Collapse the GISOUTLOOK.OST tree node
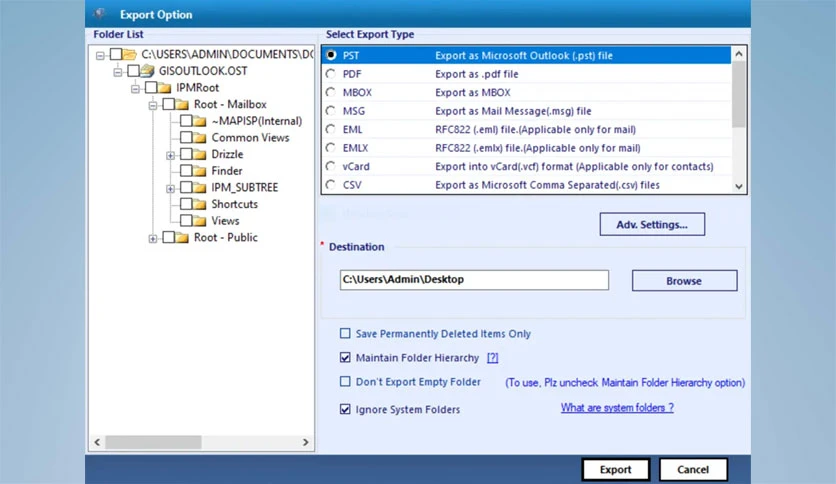The height and width of the screenshot is (484, 836). (x=117, y=72)
